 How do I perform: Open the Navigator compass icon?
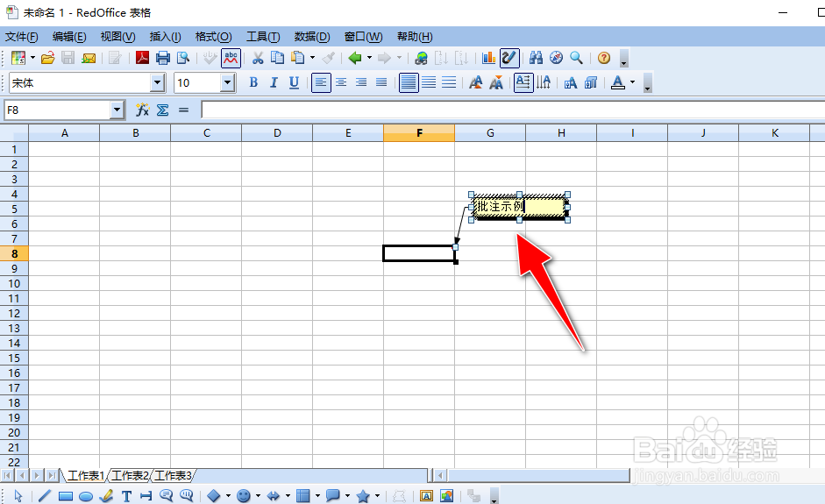556,58
